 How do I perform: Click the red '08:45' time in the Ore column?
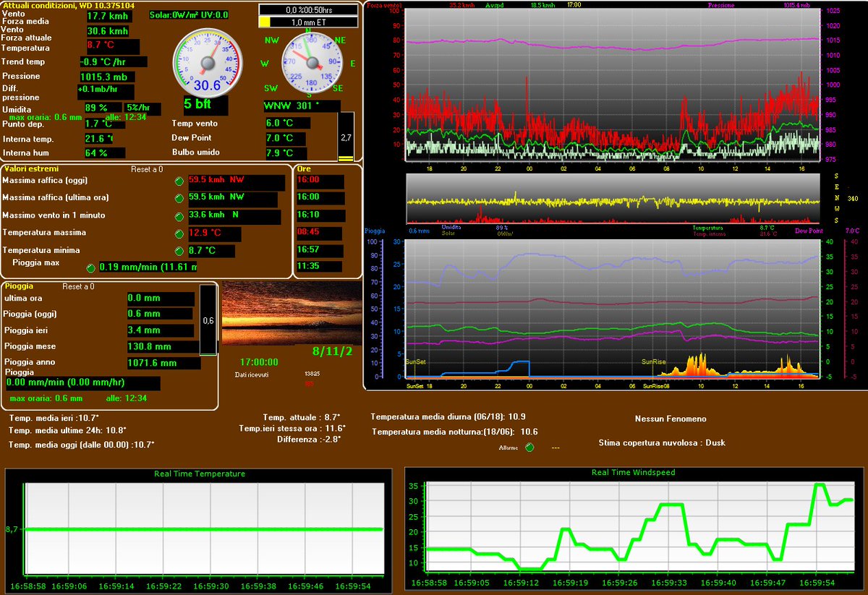pos(320,234)
